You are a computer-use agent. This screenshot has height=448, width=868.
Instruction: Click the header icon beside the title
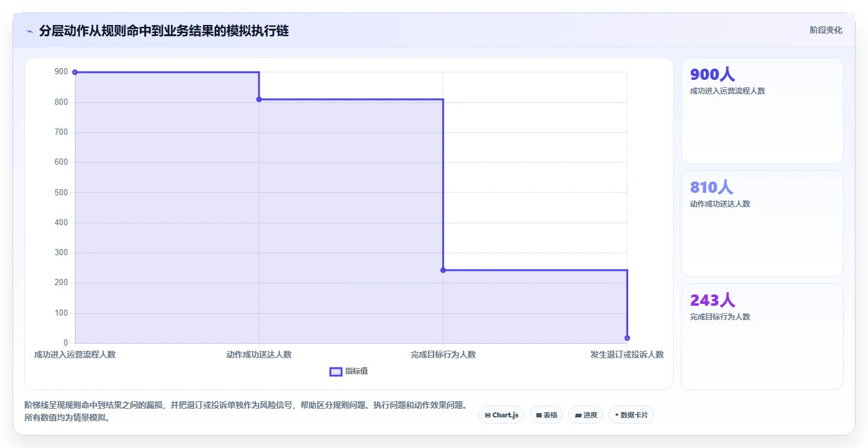29,31
